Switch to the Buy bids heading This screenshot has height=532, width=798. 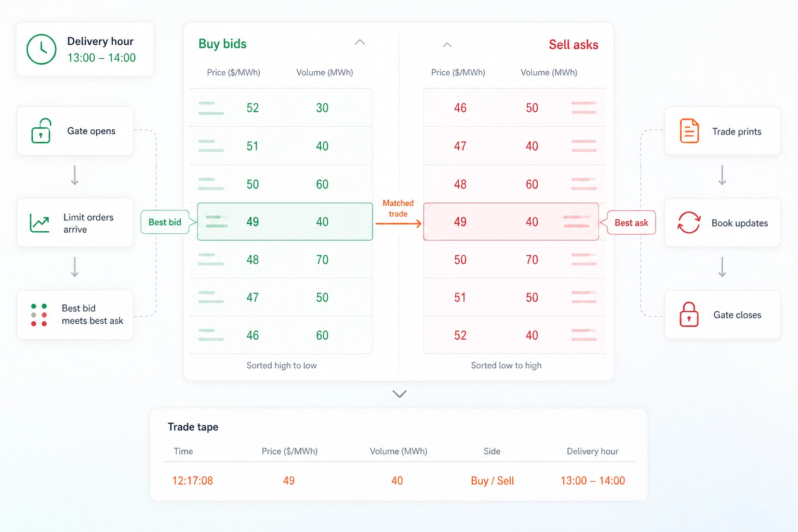(x=222, y=44)
